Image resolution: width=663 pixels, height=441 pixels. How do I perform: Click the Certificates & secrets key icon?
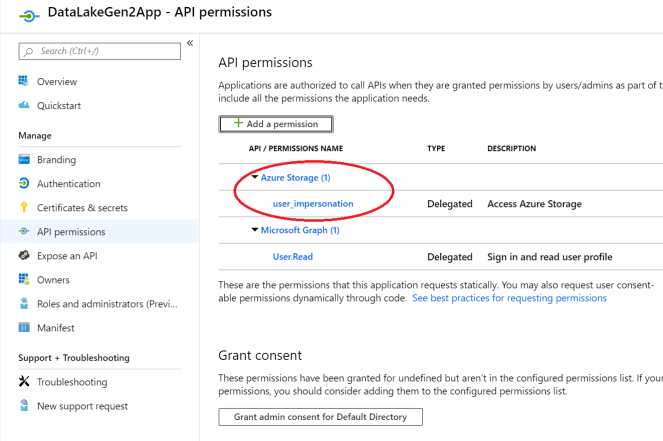(24, 208)
